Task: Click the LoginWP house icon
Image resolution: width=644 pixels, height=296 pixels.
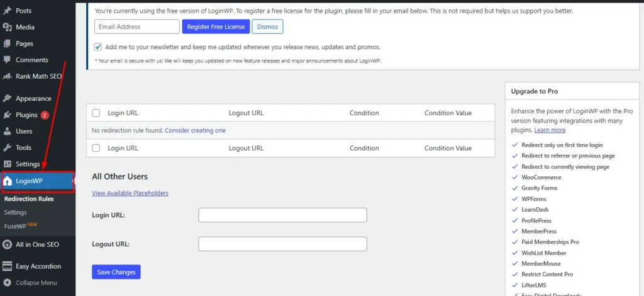Action: coord(8,181)
